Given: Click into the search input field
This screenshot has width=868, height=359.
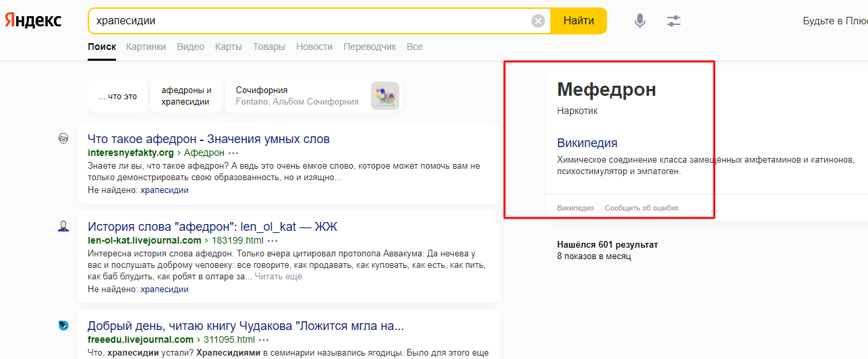Looking at the screenshot, I should click(310, 21).
